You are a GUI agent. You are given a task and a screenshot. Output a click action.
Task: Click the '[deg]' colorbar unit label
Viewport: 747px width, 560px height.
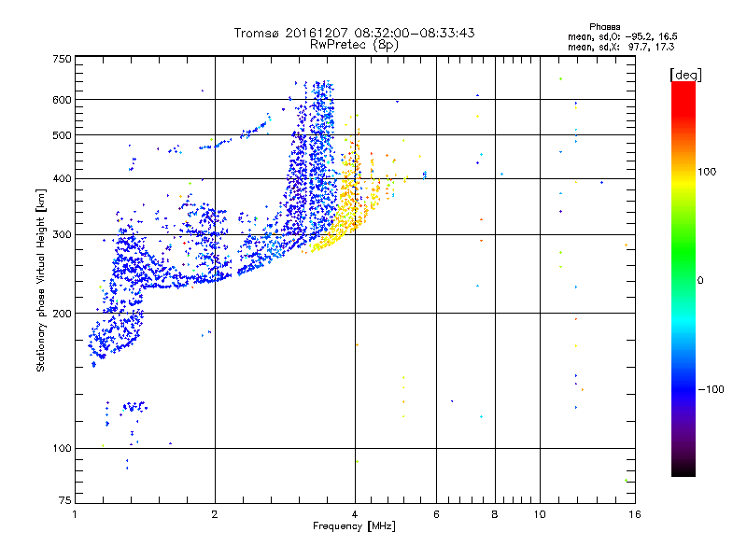tap(685, 75)
